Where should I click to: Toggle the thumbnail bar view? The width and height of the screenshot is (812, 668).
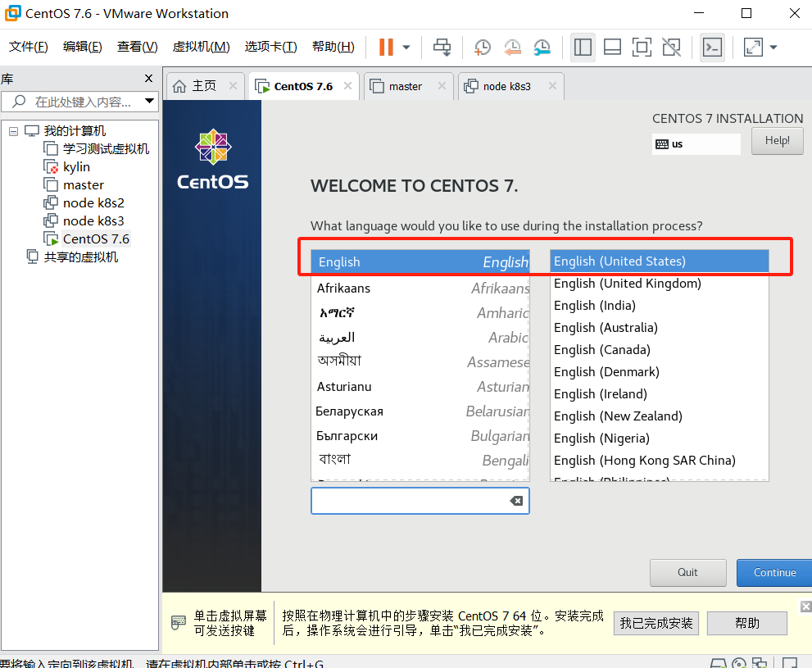[612, 47]
